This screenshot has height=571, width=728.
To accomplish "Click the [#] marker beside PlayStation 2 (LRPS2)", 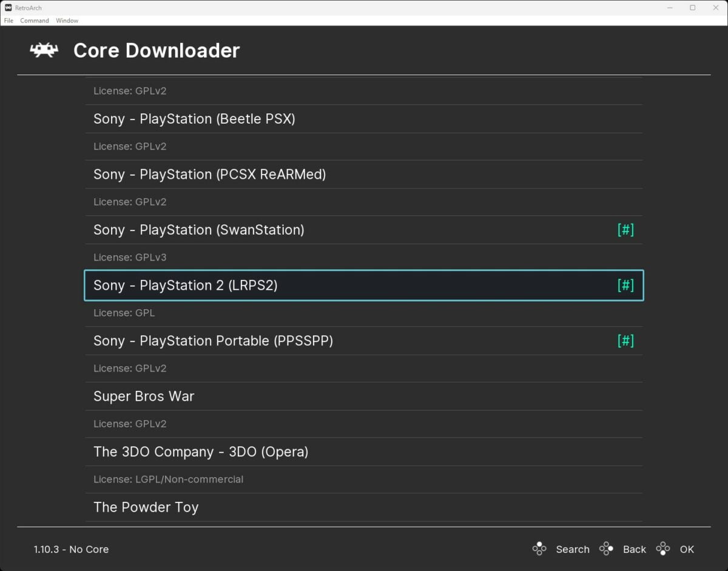I will pyautogui.click(x=625, y=285).
